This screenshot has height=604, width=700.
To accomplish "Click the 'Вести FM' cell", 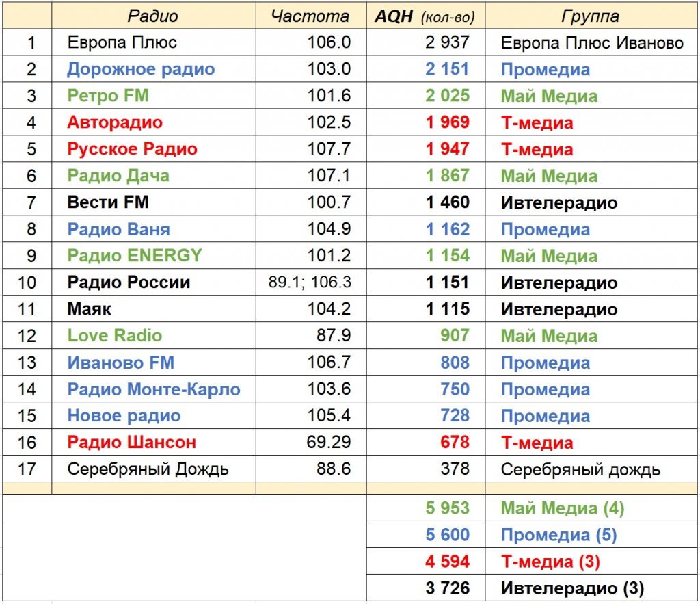I will click(154, 202).
